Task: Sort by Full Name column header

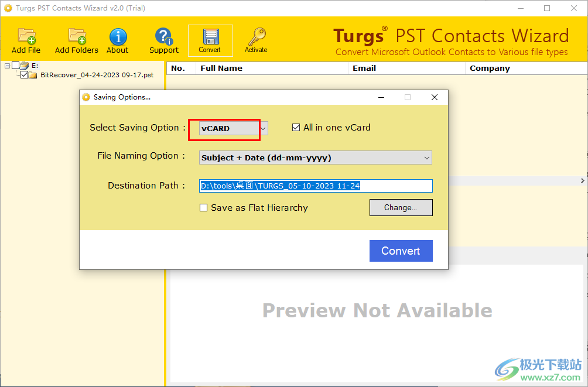Action: [272, 69]
